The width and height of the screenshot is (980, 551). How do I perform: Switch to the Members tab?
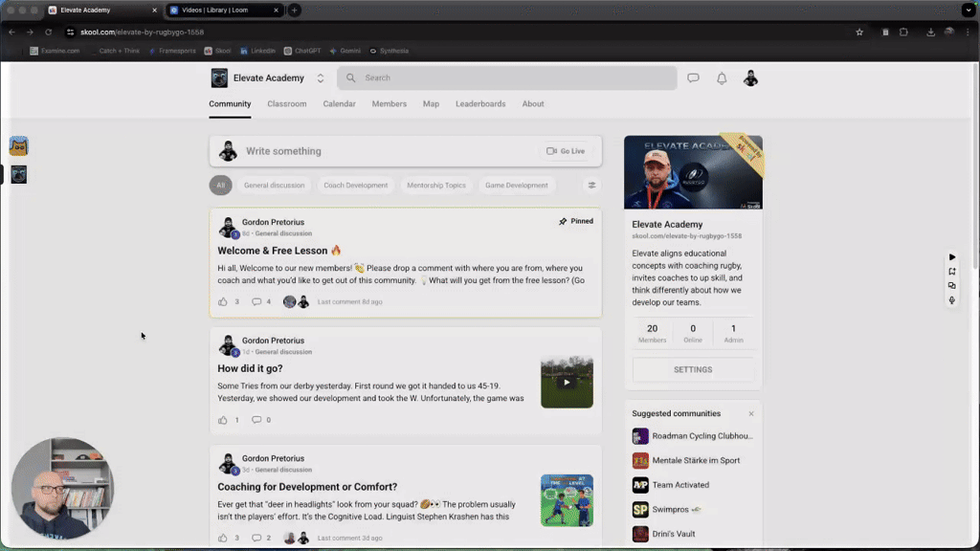[390, 103]
